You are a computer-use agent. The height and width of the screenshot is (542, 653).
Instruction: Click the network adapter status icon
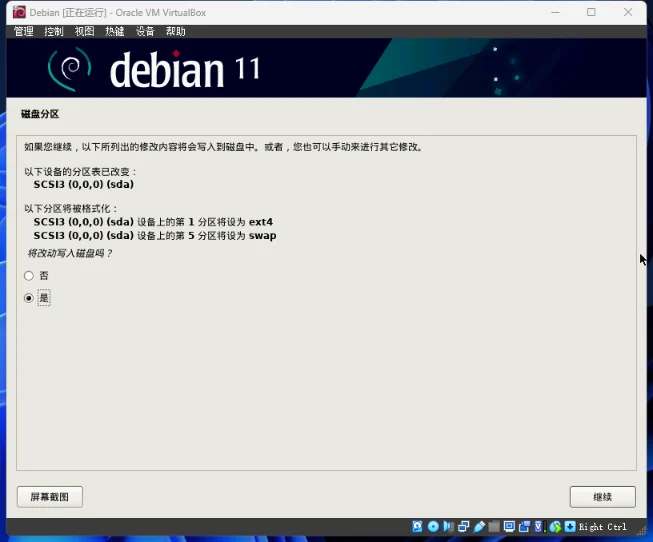[464, 527]
